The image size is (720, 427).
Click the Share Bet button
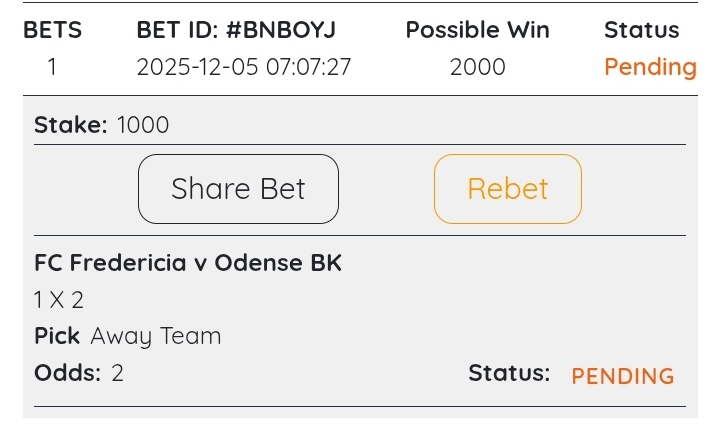point(238,189)
